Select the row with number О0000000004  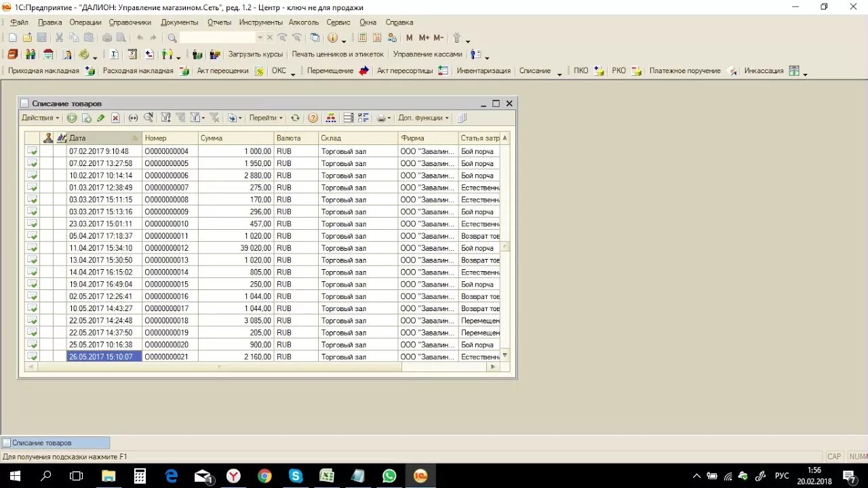pyautogui.click(x=262, y=151)
